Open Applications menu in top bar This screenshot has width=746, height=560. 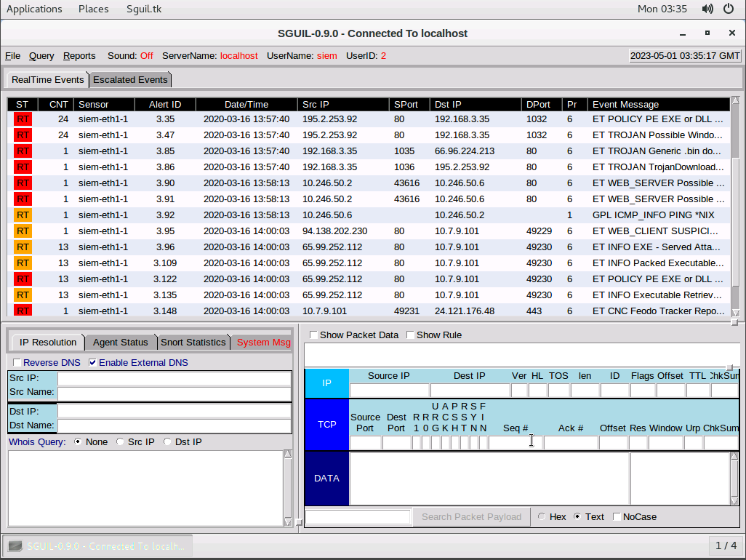[x=34, y=9]
